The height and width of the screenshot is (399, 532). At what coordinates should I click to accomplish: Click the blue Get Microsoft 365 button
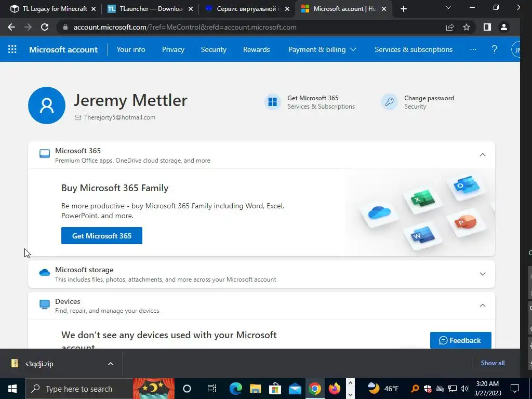tap(102, 235)
